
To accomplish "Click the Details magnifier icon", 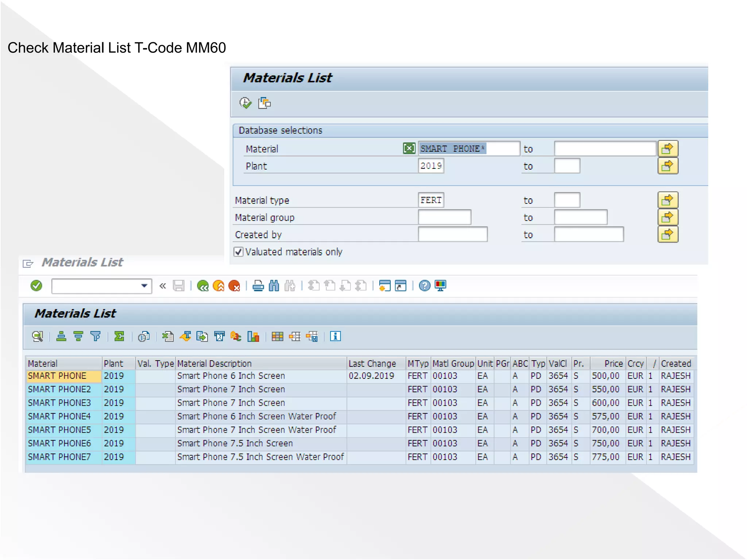I will point(38,337).
